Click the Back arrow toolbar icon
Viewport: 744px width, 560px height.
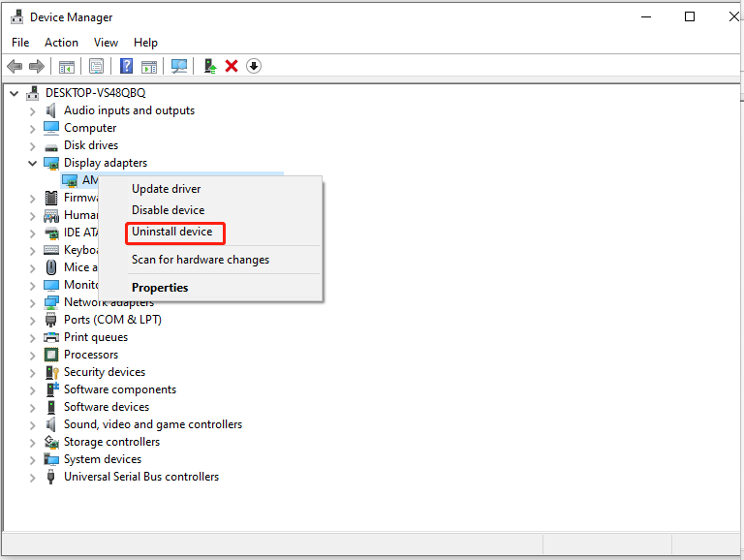[x=15, y=66]
